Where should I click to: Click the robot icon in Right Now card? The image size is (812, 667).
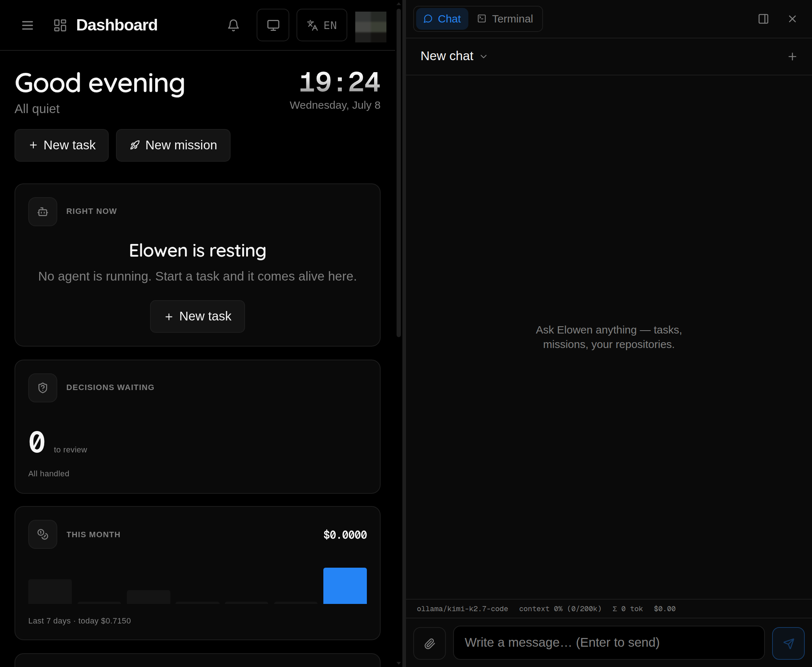click(43, 212)
